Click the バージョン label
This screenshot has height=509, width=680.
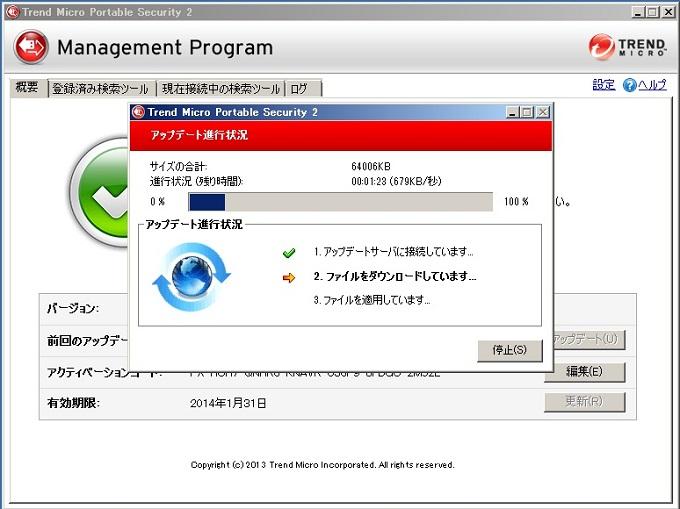[x=73, y=309]
